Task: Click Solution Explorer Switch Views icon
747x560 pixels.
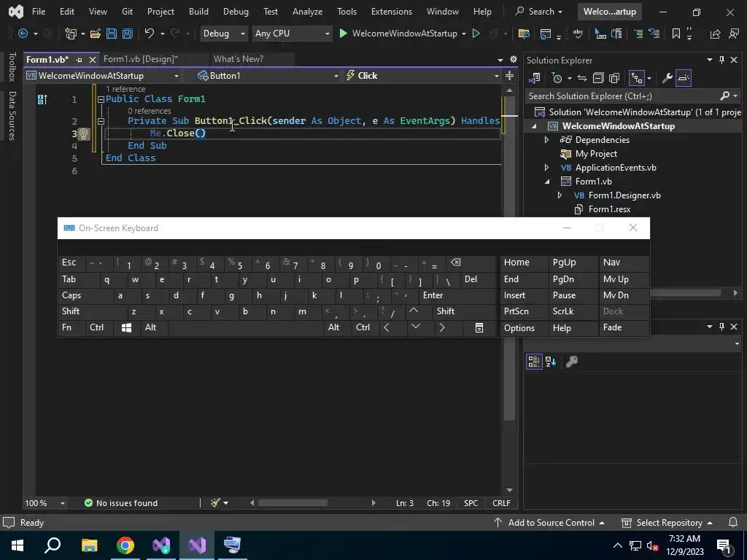Action: [x=535, y=77]
